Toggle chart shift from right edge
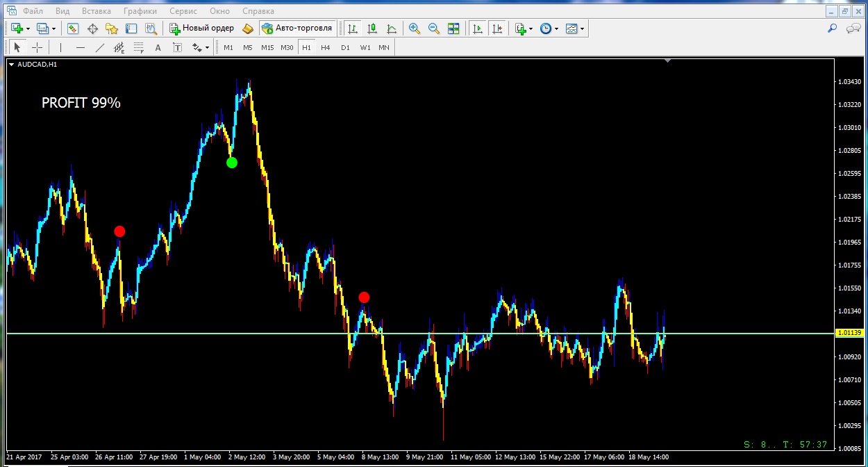 pos(496,28)
